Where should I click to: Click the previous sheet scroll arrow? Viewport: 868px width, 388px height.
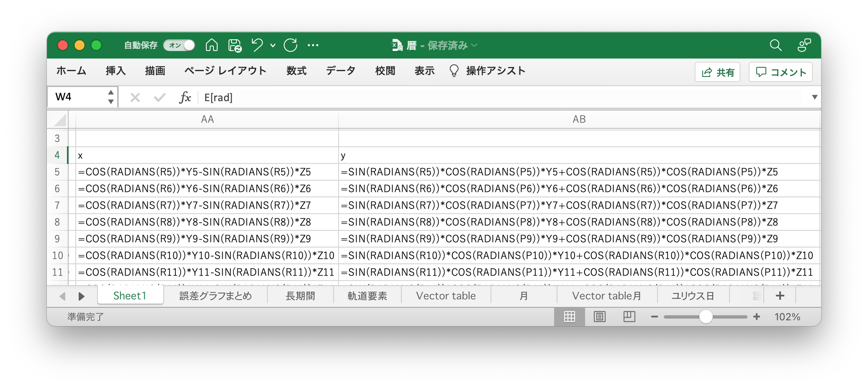(x=62, y=296)
